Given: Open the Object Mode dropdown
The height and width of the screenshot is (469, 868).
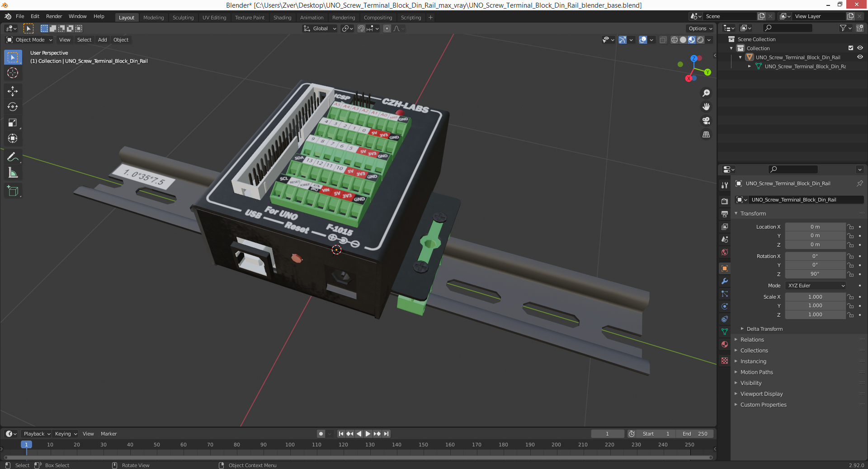Looking at the screenshot, I should click(x=29, y=40).
